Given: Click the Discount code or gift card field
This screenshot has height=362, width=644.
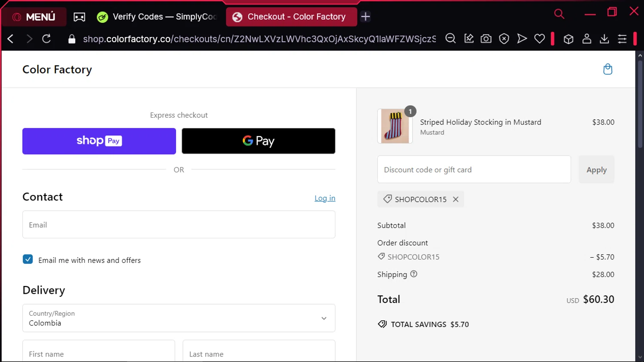Looking at the screenshot, I should point(474,170).
